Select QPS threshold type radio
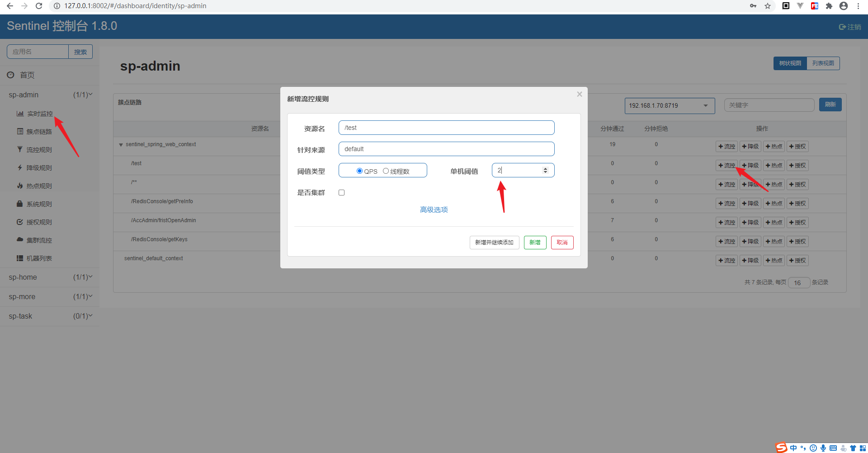Viewport: 868px width, 453px height. point(359,171)
